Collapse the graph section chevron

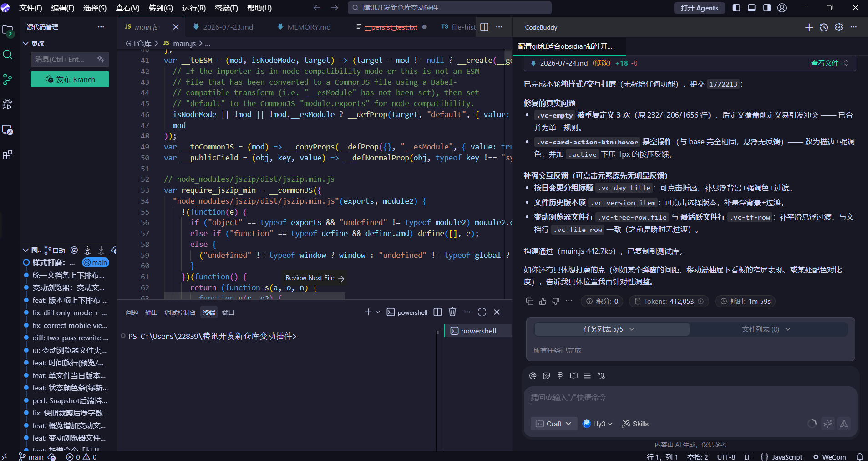pos(26,250)
